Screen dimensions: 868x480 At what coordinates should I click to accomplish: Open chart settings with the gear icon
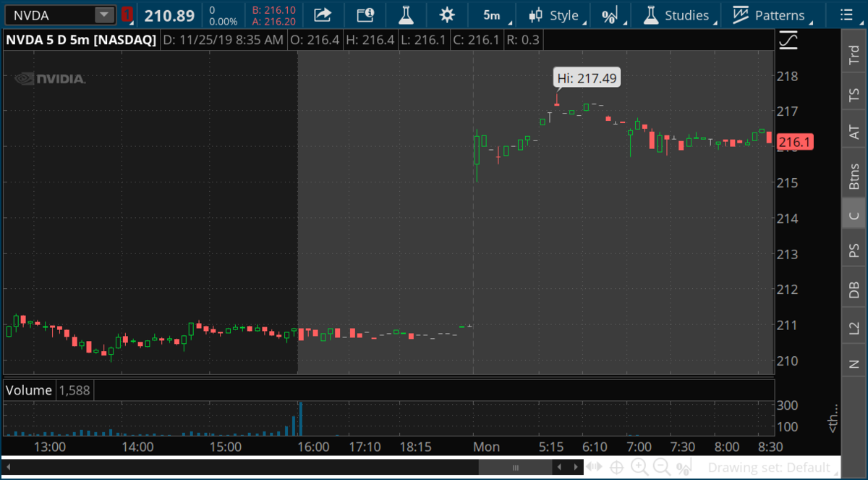pyautogui.click(x=448, y=14)
